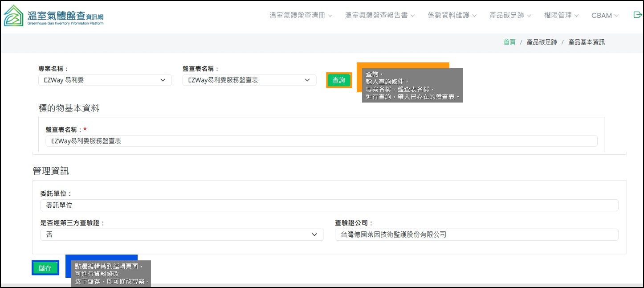
Task: Expand 係數資料維護 navigation menu
Action: (x=452, y=15)
